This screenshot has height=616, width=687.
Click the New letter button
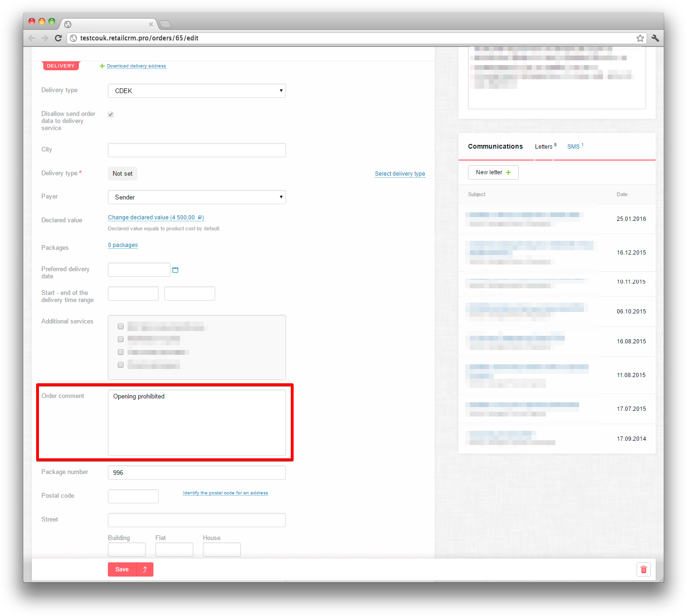coord(493,172)
